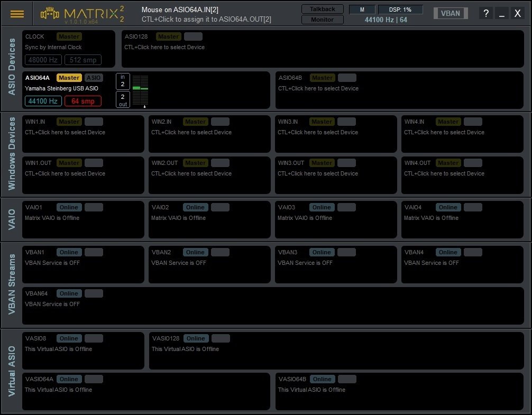Toggle Master on CLOCK slot
This screenshot has width=532, height=415.
tap(69, 36)
